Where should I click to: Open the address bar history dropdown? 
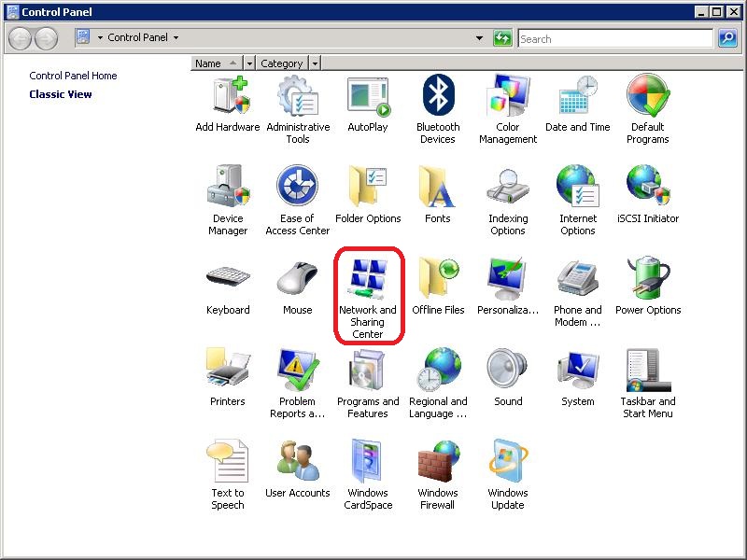point(479,38)
